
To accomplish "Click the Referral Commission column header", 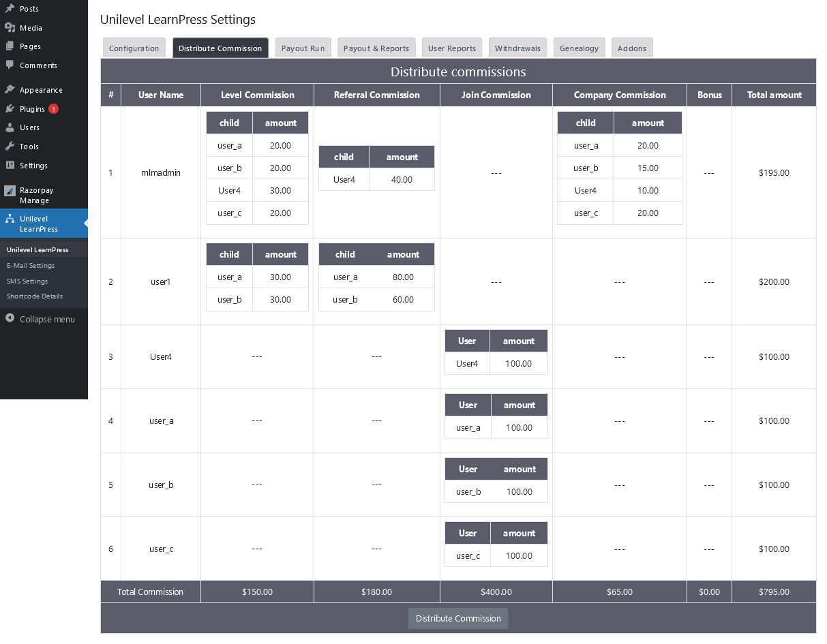I will (377, 95).
